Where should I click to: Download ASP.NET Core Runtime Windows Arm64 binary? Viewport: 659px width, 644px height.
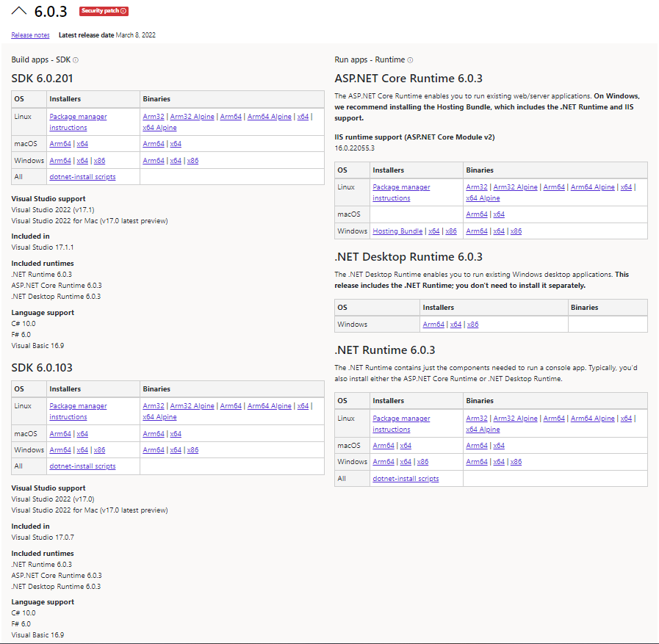477,231
